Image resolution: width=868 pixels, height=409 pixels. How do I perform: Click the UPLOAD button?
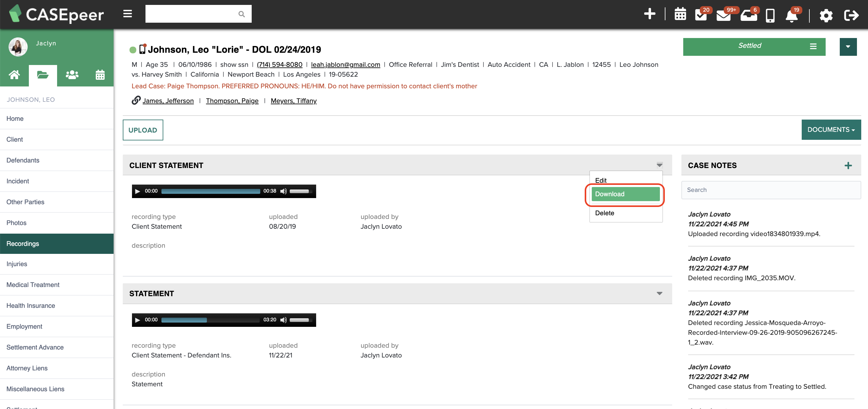pyautogui.click(x=142, y=130)
